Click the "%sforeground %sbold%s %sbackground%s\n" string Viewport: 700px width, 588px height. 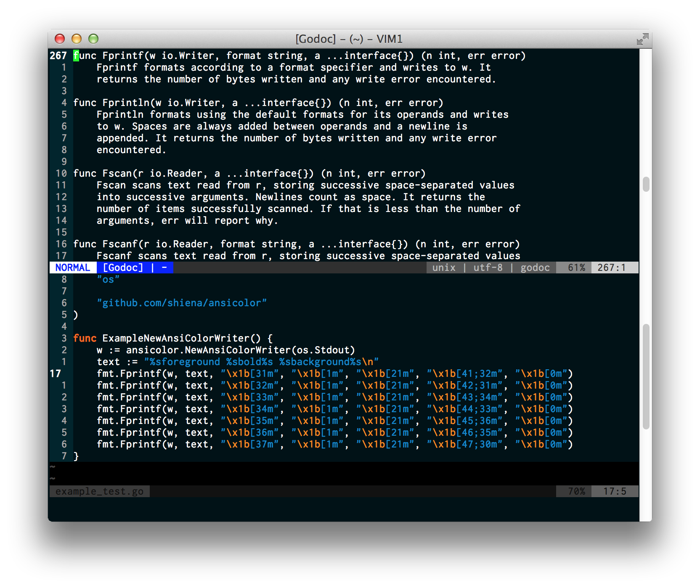(x=261, y=362)
